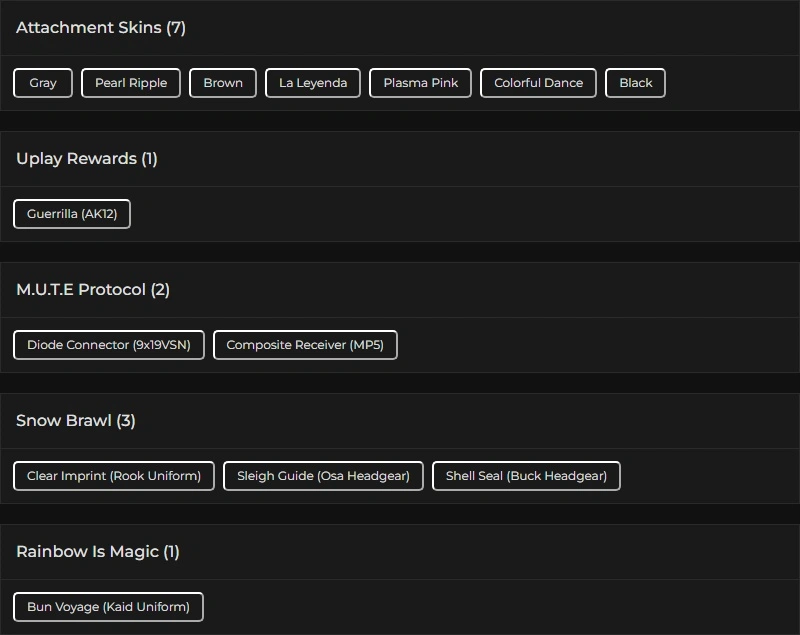Click Clear Imprint (Rook Uniform) tag
Screen dimensions: 800x635
pyautogui.click(x=114, y=476)
